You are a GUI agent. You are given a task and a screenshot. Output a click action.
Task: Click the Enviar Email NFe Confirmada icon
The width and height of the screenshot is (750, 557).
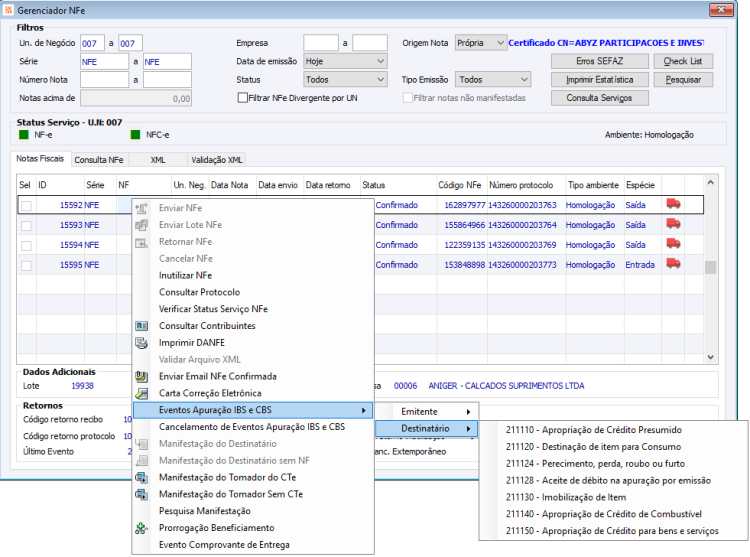[x=142, y=376]
